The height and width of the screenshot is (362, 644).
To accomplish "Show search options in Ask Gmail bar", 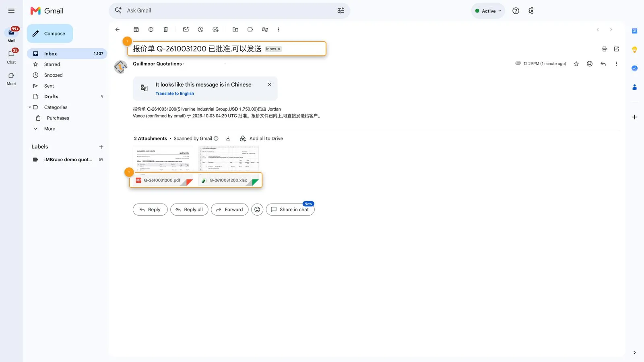I will coord(341,10).
